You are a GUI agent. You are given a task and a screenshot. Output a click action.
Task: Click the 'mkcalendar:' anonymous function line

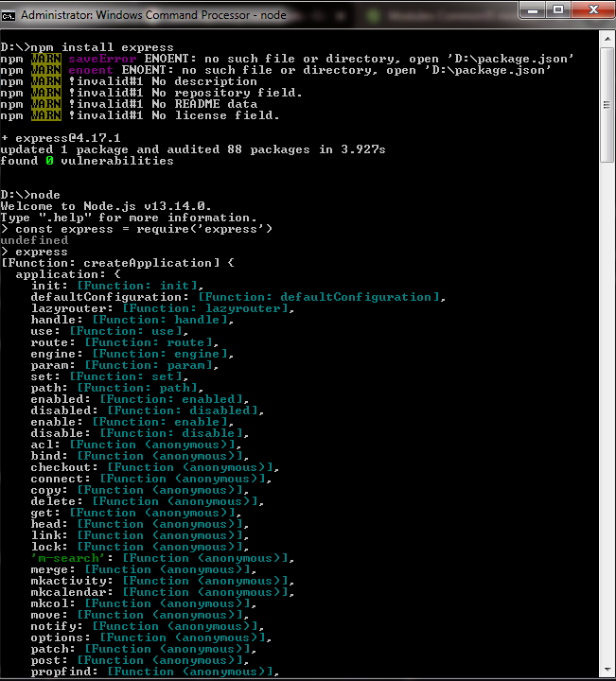163,591
